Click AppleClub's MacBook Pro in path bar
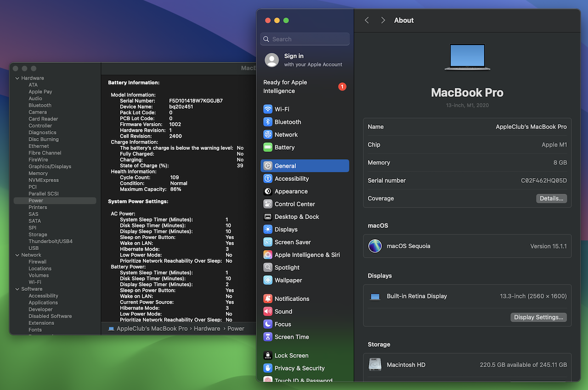The image size is (588, 390). click(x=152, y=329)
